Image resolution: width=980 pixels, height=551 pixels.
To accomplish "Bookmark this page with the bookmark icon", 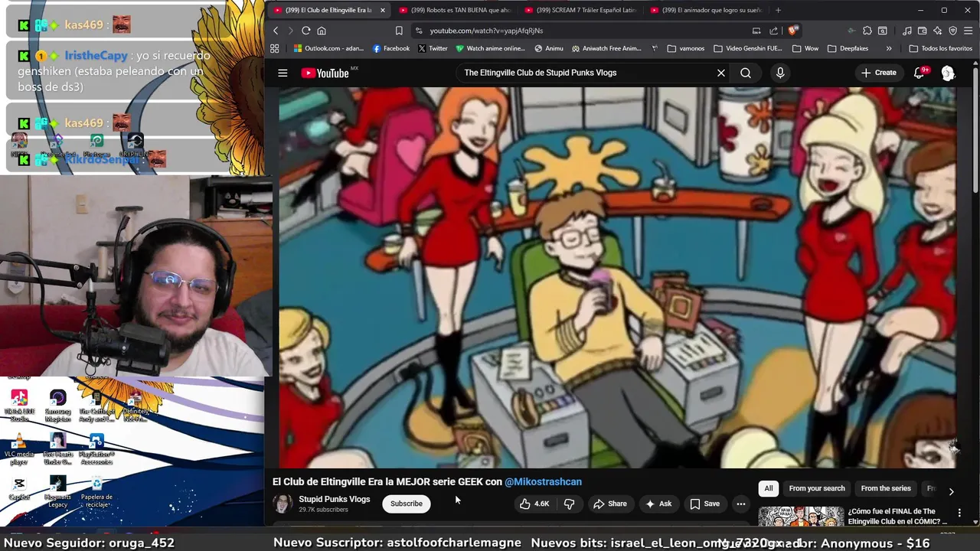I will click(x=399, y=31).
